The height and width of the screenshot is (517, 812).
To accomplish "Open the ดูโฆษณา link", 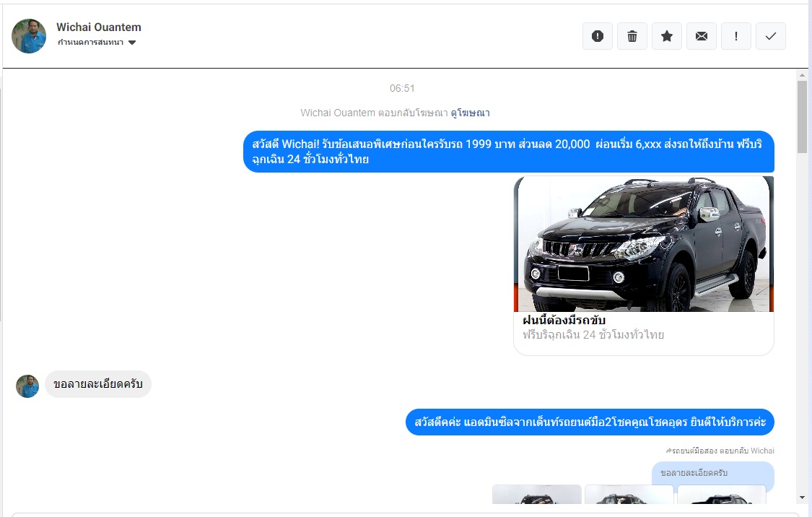I will pyautogui.click(x=470, y=113).
